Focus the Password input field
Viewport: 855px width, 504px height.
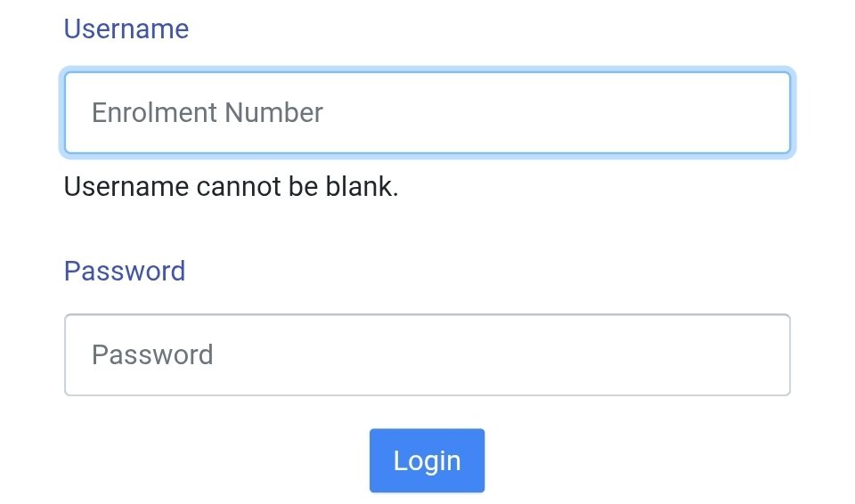[x=427, y=354]
